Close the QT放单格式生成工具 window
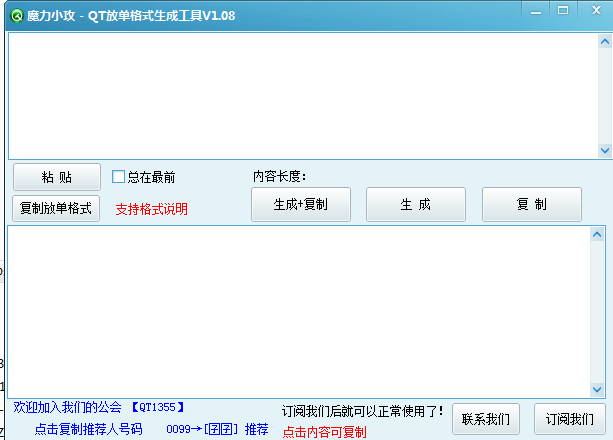Image resolution: width=613 pixels, height=440 pixels. pyautogui.click(x=596, y=10)
